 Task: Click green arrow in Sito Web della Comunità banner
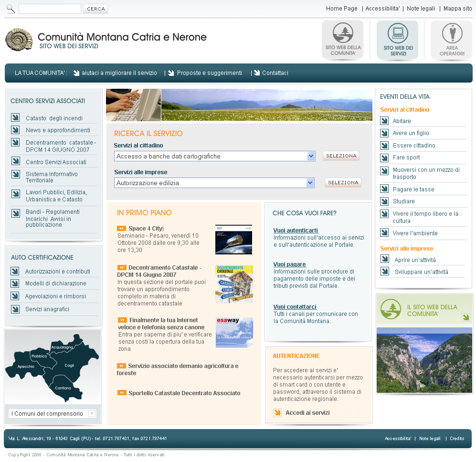[465, 317]
